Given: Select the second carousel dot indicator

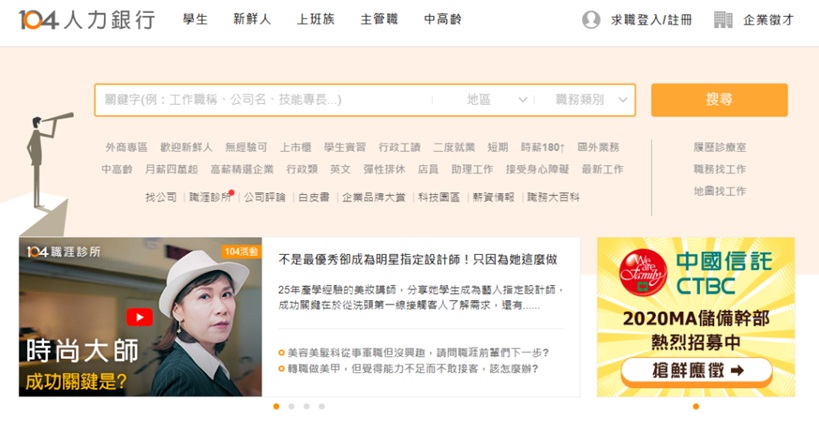Looking at the screenshot, I should (291, 406).
